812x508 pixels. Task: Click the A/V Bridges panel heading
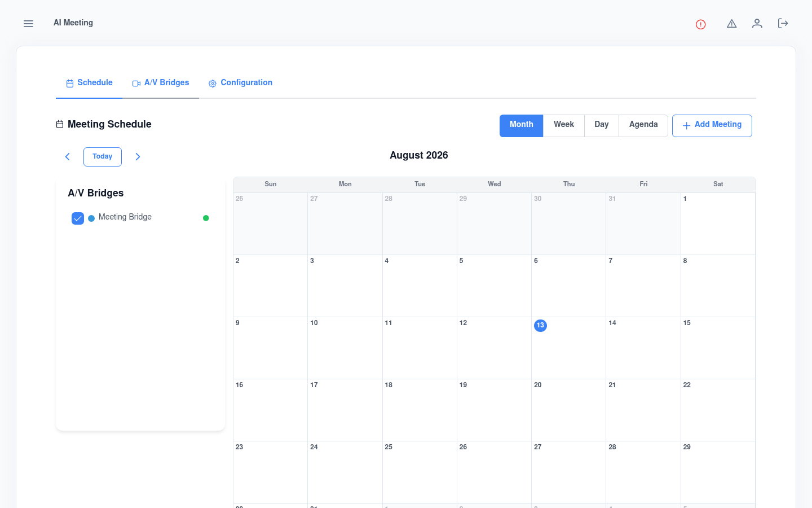96,193
